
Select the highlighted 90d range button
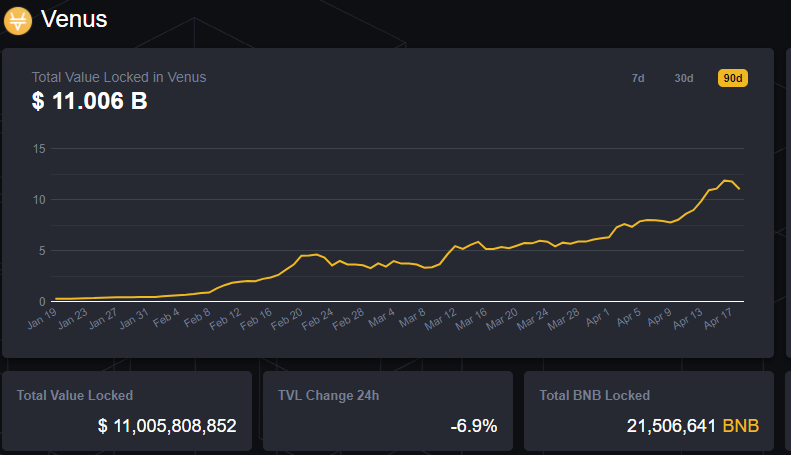pyautogui.click(x=733, y=78)
